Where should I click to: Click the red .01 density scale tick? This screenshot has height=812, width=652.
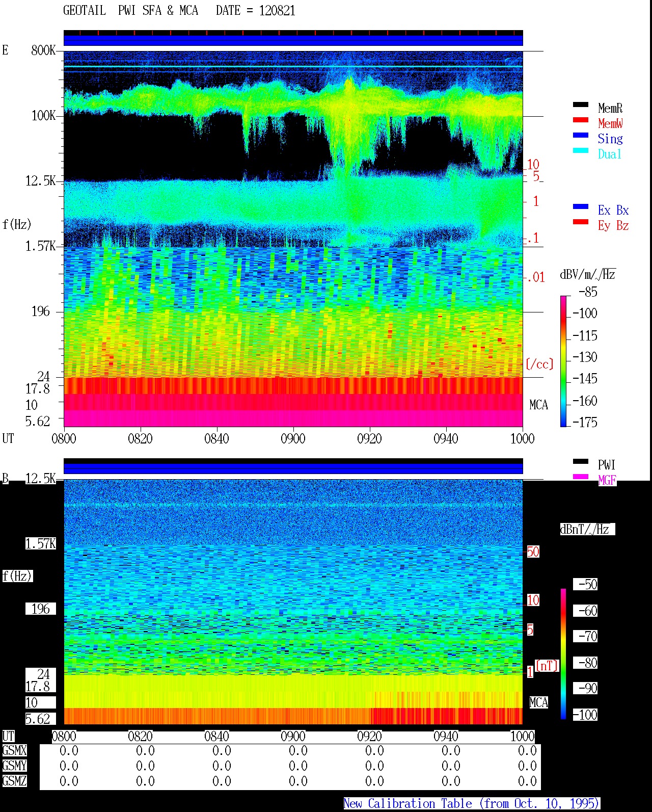pos(536,278)
